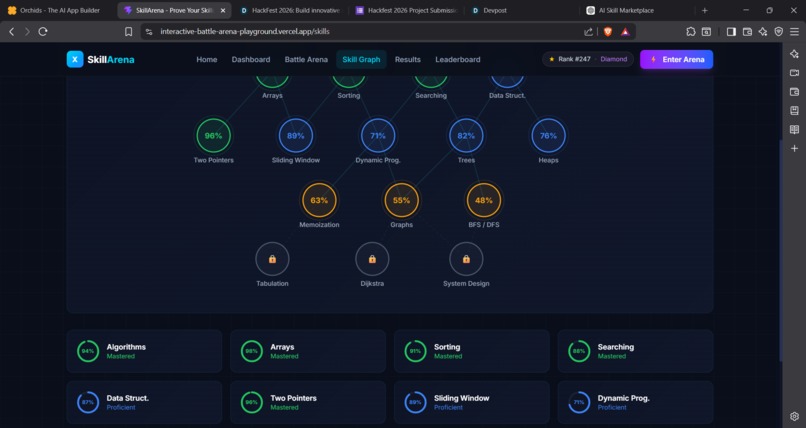Open the Searching 88% Mastered card
Viewport: 806px width, 428px height.
click(x=635, y=351)
